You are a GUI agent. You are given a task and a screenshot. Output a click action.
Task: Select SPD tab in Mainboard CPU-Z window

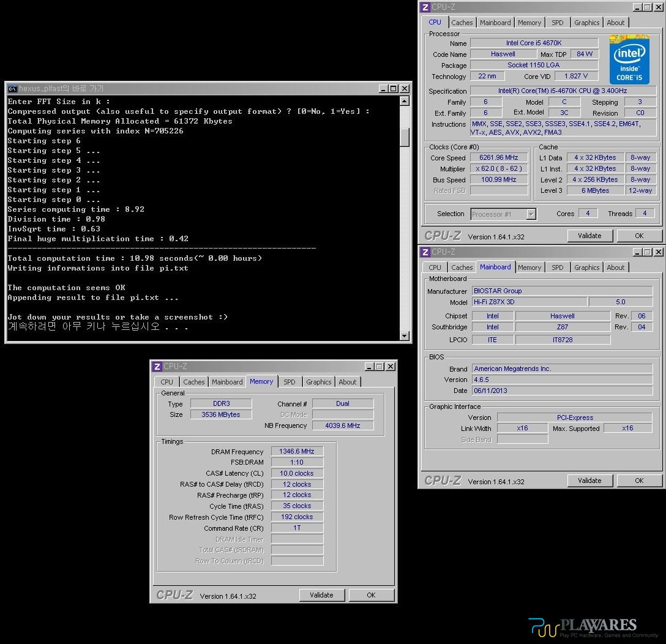(557, 268)
